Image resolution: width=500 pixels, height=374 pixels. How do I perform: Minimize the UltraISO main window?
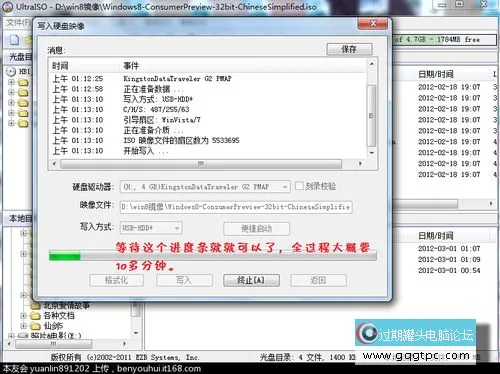pyautogui.click(x=442, y=5)
